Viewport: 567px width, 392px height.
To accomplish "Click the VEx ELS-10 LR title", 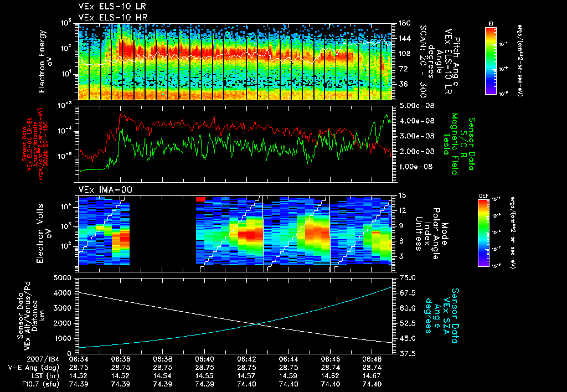I will (x=112, y=7).
